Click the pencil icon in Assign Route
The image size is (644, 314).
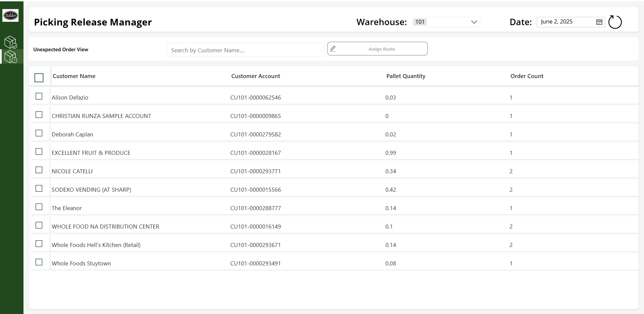pos(333,49)
